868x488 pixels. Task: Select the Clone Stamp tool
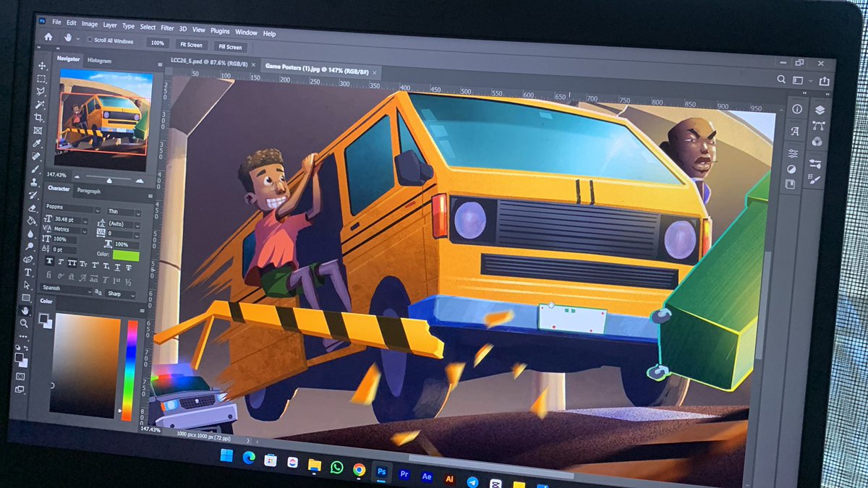point(34,182)
